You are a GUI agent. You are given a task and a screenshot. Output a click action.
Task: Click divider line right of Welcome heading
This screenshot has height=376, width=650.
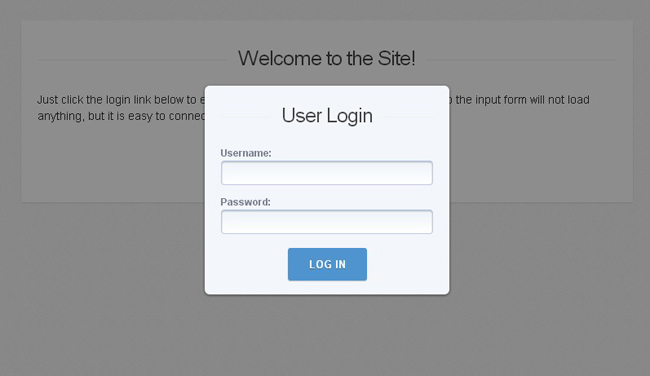pyautogui.click(x=521, y=60)
